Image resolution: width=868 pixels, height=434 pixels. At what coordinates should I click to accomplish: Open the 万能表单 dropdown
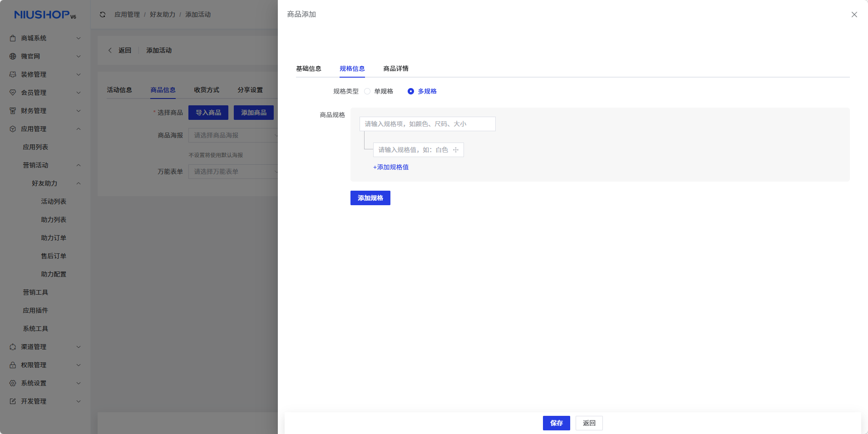coord(233,172)
